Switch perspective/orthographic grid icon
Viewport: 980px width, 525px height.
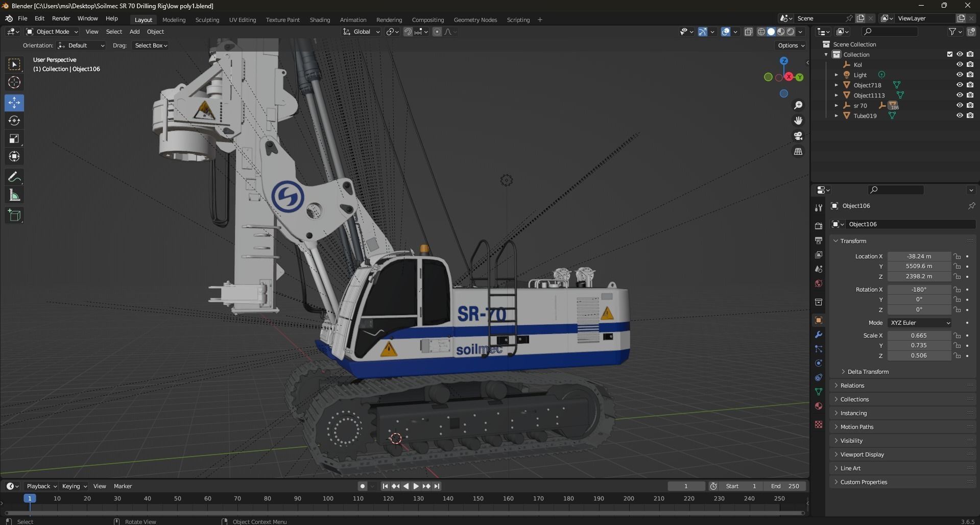pyautogui.click(x=798, y=152)
